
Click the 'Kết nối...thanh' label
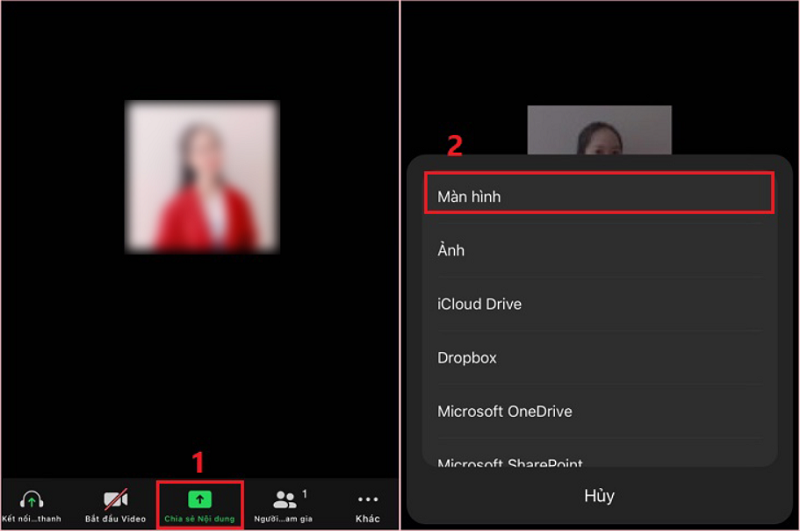31,519
